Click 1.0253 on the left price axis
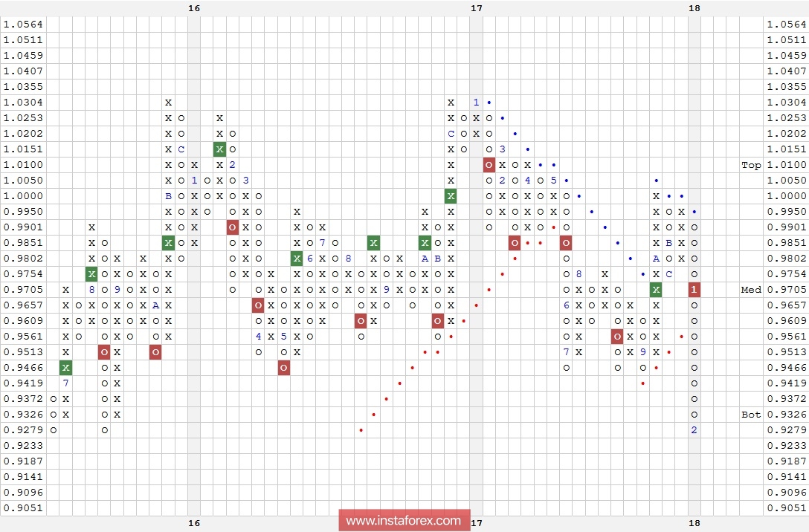 pos(23,118)
